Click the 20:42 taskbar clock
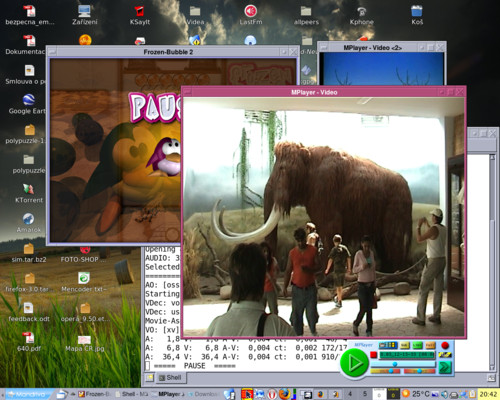 tap(488, 394)
